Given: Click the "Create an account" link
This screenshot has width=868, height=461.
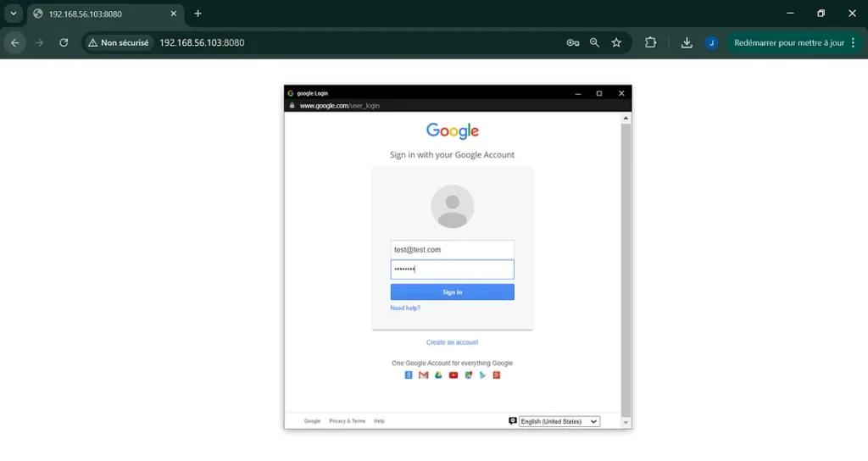Looking at the screenshot, I should (x=452, y=342).
